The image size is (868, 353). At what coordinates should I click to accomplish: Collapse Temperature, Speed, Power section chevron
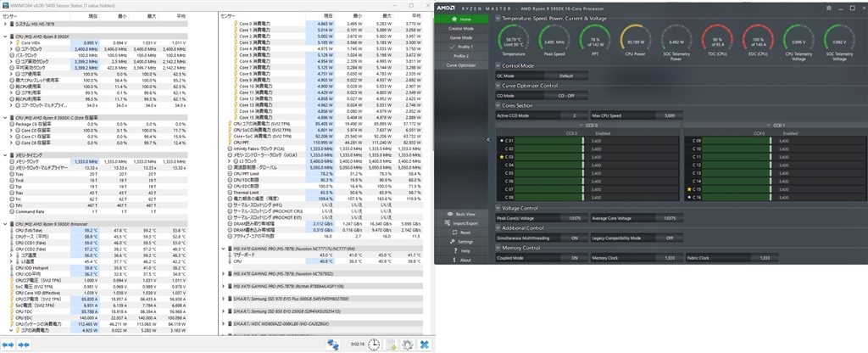(498, 19)
